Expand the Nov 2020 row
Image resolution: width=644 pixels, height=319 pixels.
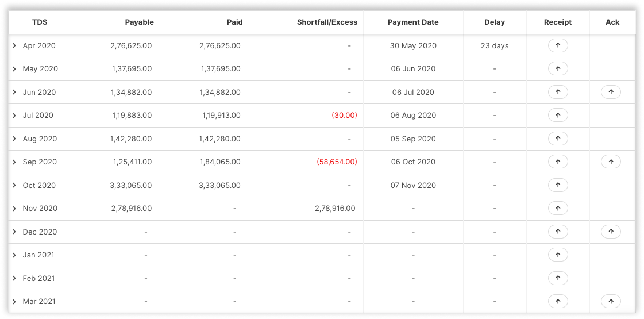tap(14, 209)
